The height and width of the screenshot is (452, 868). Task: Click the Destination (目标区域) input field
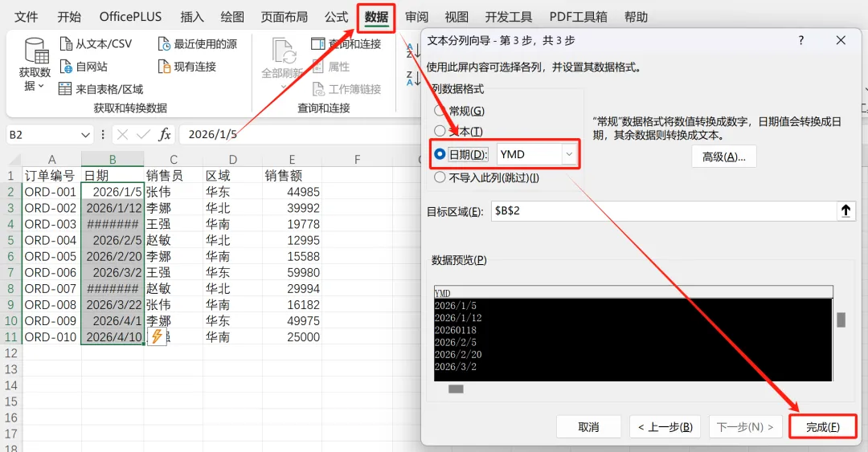663,211
